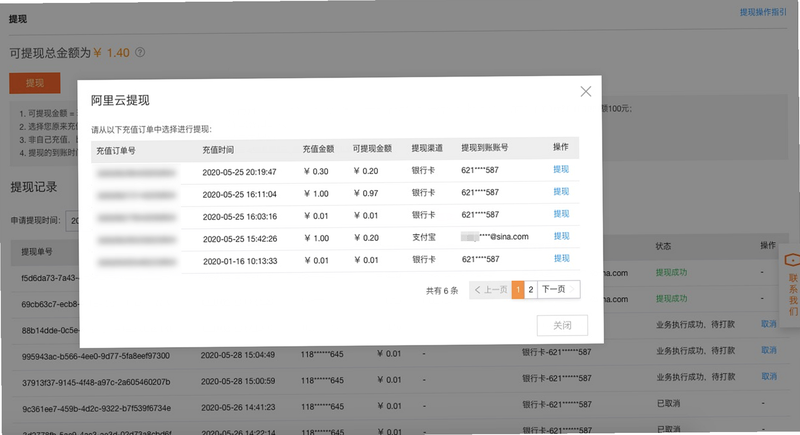This screenshot has height=435, width=800.
Task: Select the 充值时间 column header
Action: tap(218, 150)
